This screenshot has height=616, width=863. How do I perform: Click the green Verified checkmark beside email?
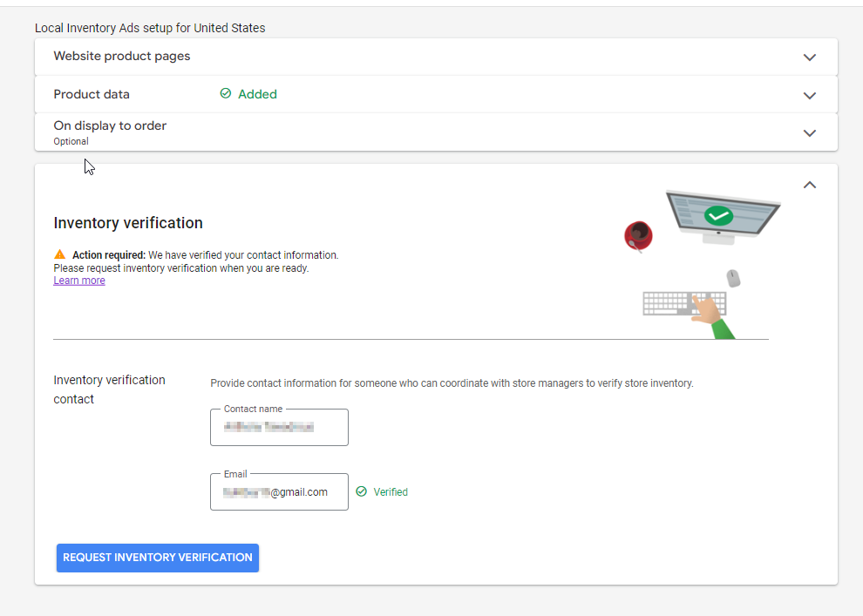360,491
